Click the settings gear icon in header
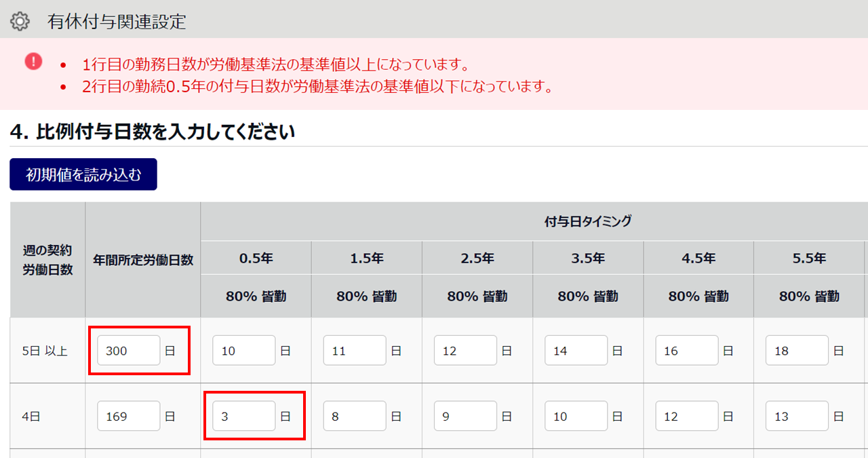 (x=20, y=22)
